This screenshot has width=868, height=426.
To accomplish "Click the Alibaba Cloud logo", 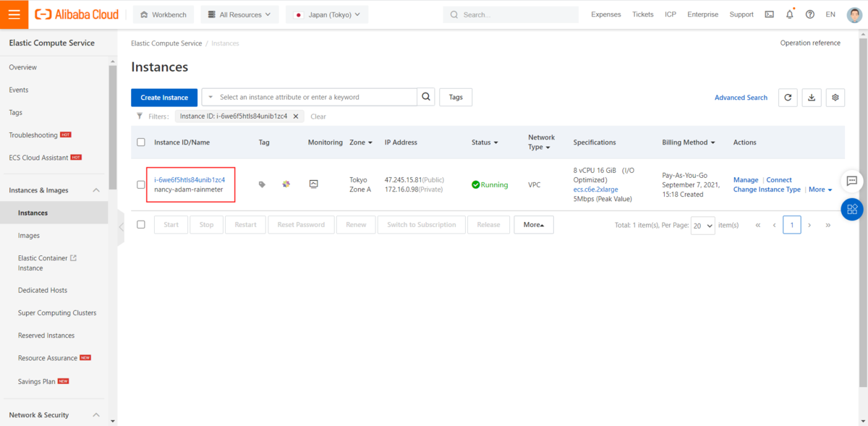I will coord(77,14).
